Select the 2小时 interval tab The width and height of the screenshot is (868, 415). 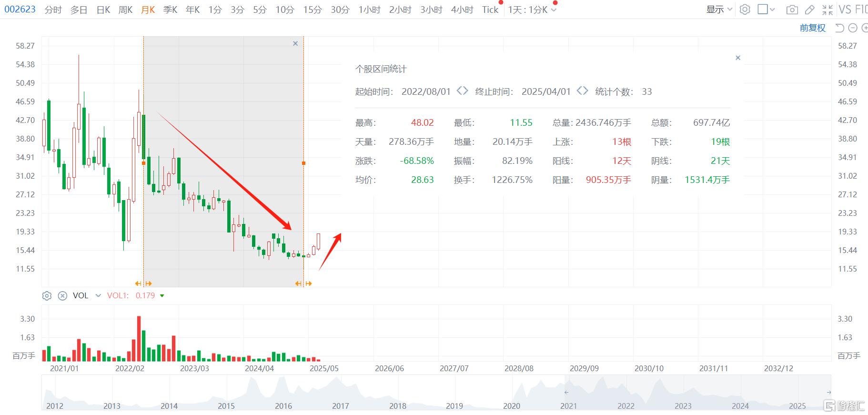tap(400, 10)
